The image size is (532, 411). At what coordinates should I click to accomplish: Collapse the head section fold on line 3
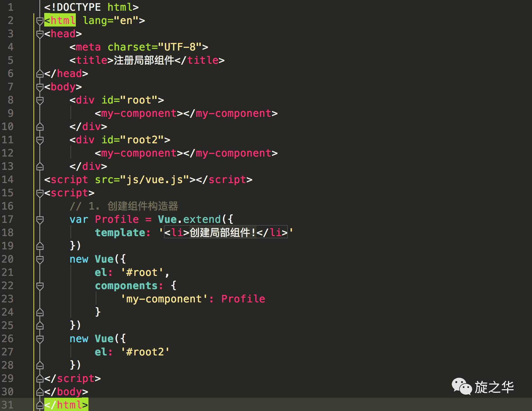(40, 34)
